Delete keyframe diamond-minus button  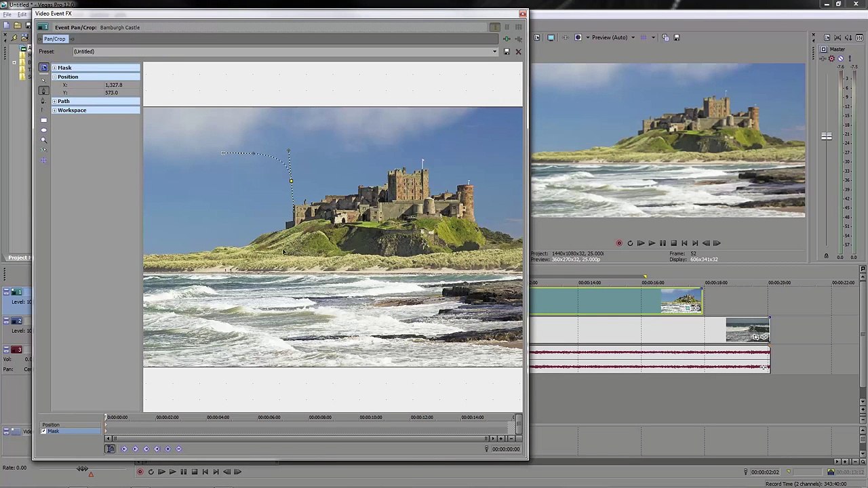click(178, 449)
